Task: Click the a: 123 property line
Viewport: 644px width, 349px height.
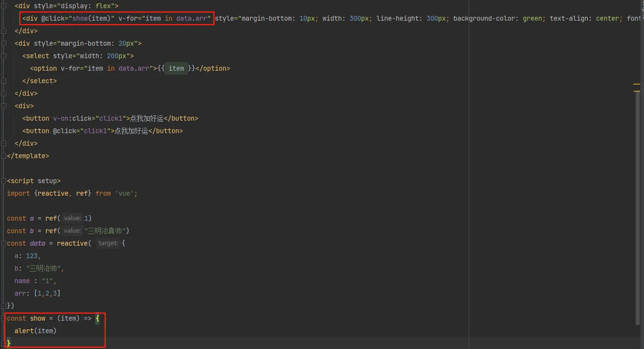Action: [28, 256]
